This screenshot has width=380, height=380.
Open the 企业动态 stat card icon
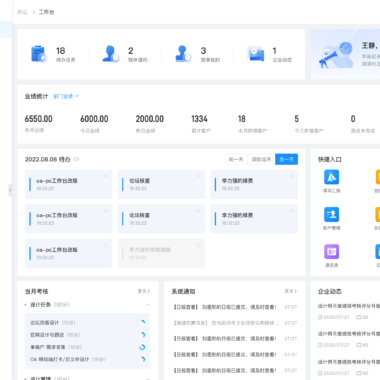(x=256, y=54)
